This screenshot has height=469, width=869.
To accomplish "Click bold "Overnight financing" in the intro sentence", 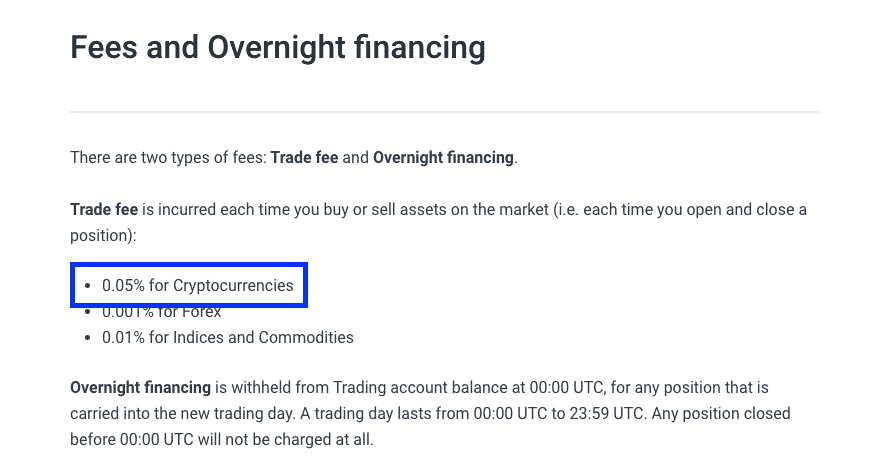I will pyautogui.click(x=443, y=158).
